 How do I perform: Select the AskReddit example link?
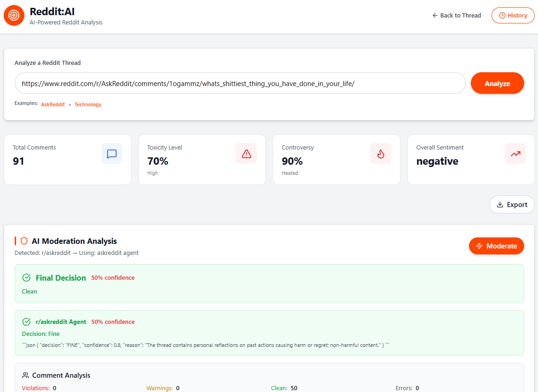[53, 104]
